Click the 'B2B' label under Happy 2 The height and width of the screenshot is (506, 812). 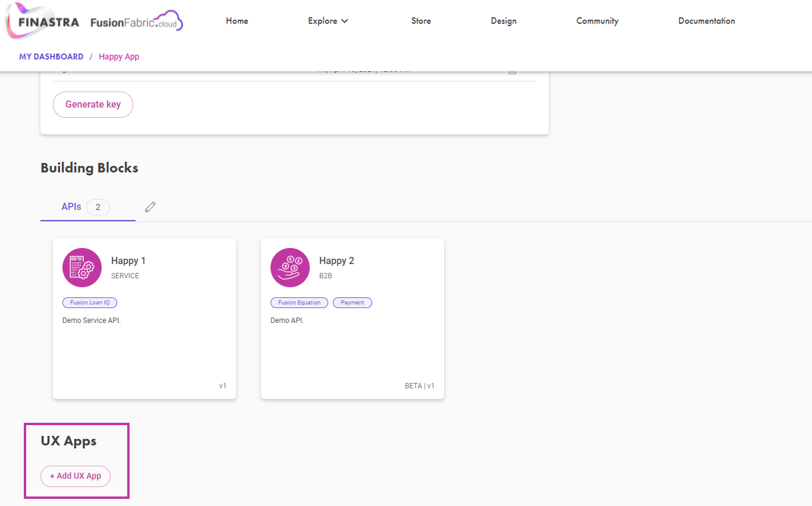tap(325, 276)
